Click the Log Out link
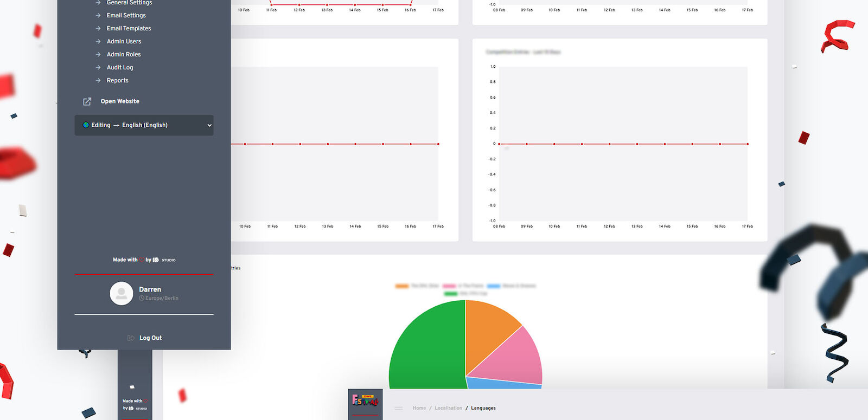The width and height of the screenshot is (868, 420). tap(150, 338)
